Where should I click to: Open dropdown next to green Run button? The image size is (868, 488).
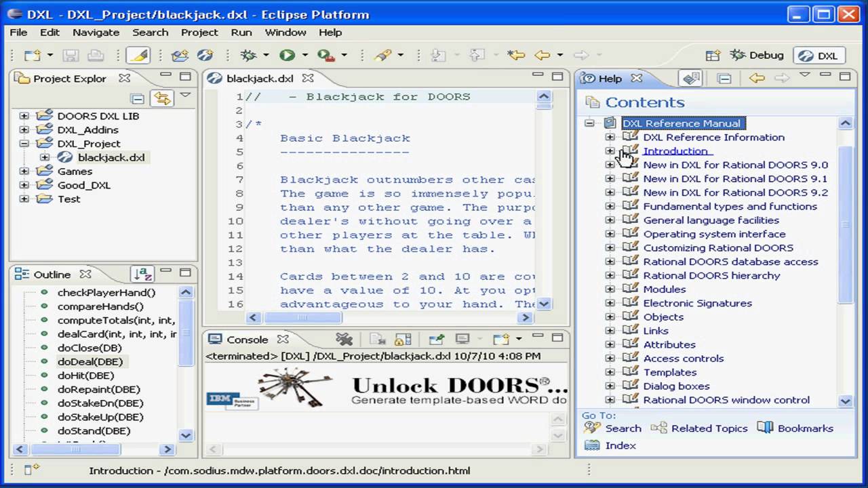304,56
